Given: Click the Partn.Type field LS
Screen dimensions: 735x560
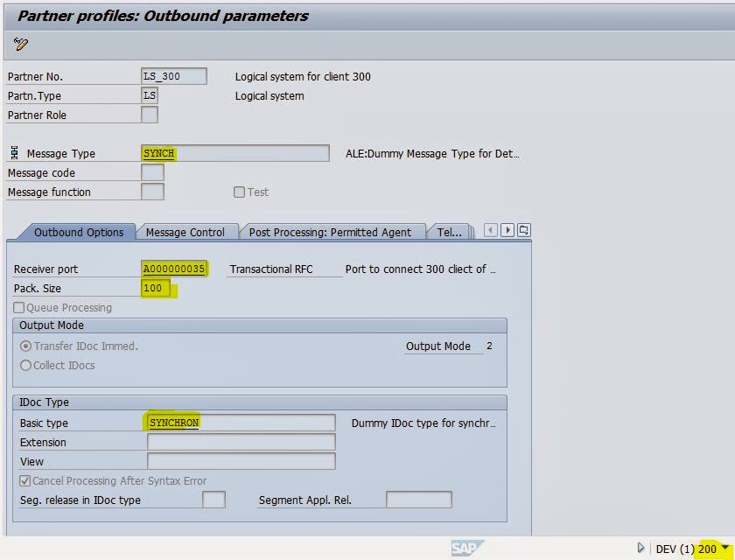Looking at the screenshot, I should pyautogui.click(x=150, y=95).
